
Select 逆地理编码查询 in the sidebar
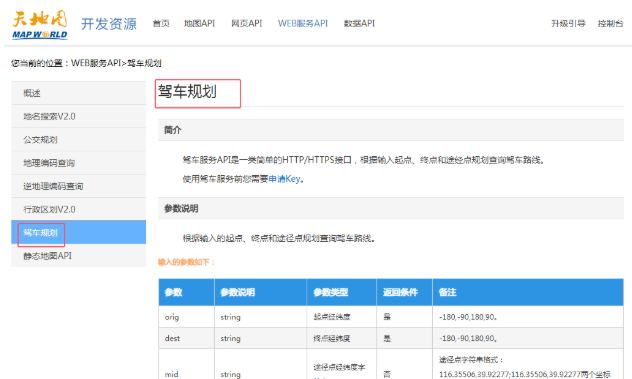pyautogui.click(x=79, y=186)
